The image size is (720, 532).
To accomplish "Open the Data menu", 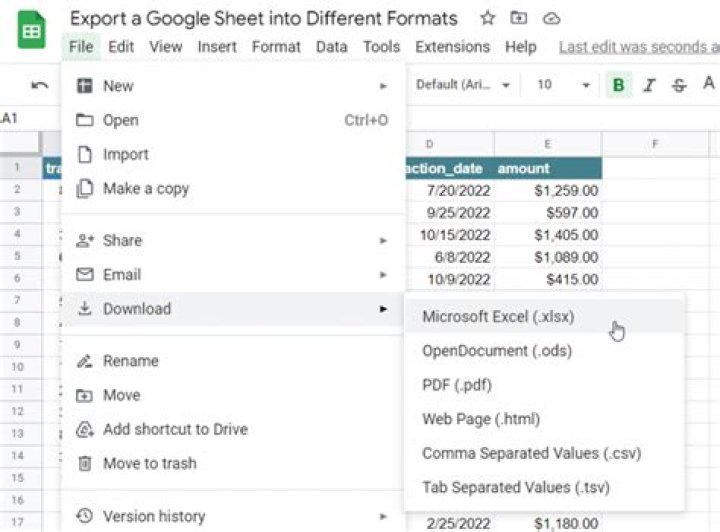I will (332, 47).
